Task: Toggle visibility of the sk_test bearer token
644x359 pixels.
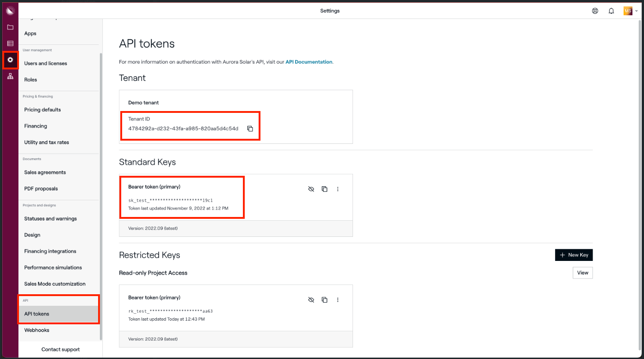Action: coord(311,189)
